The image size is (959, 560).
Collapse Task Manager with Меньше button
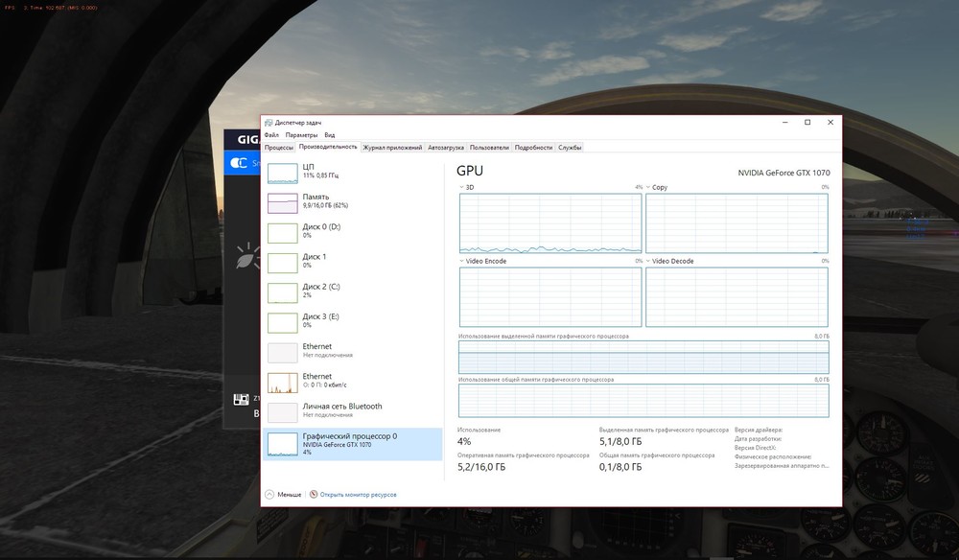coord(283,495)
